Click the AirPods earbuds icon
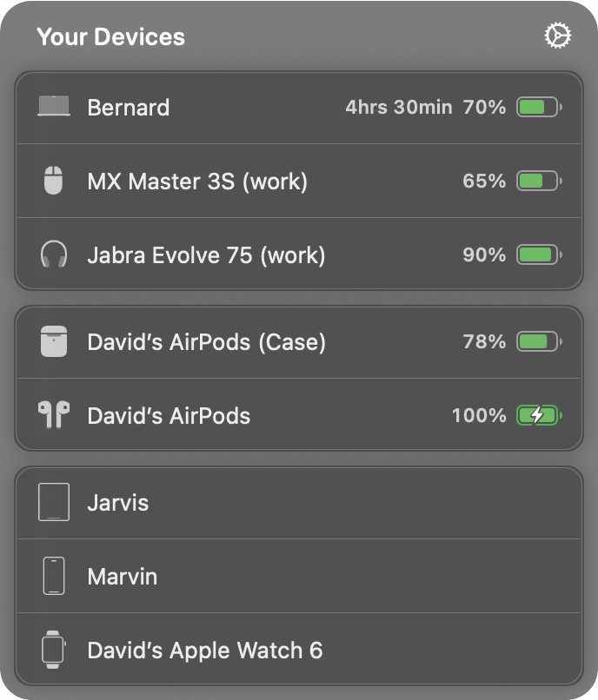 pyautogui.click(x=54, y=415)
